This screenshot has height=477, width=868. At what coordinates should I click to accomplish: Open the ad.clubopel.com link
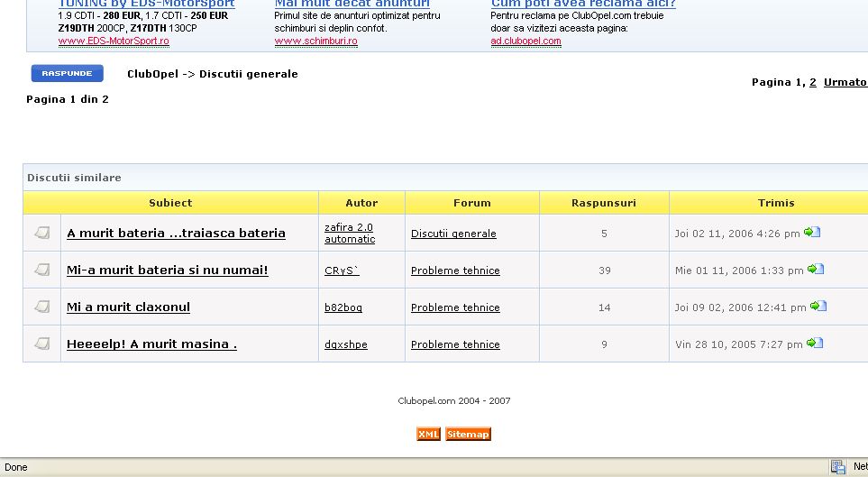tap(525, 41)
